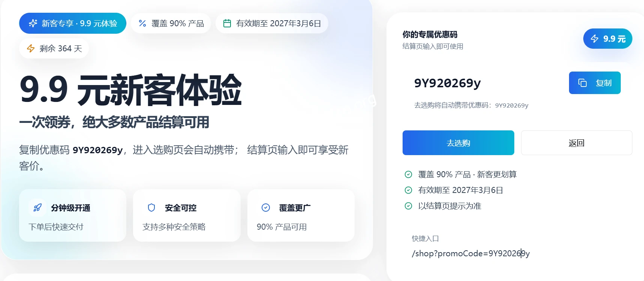Viewport: 644px width, 281px height.
Task: Click the green check next to 以结算页提示为准
Action: [x=409, y=206]
